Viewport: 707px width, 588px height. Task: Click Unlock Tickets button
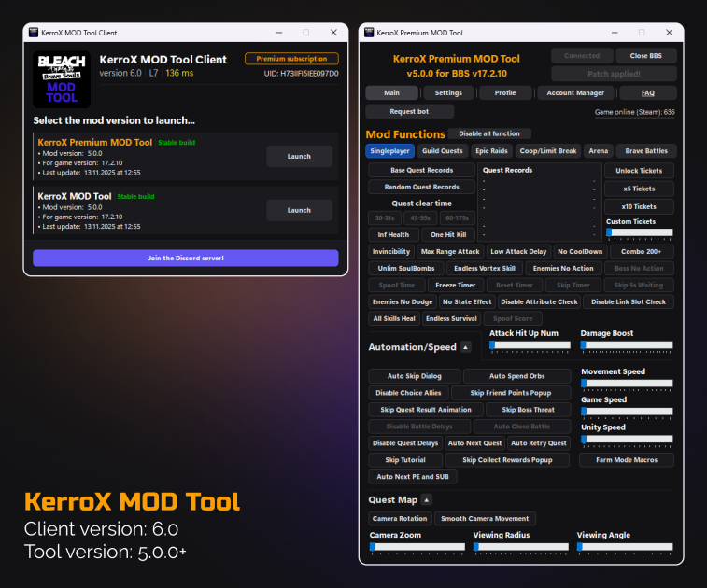point(639,171)
